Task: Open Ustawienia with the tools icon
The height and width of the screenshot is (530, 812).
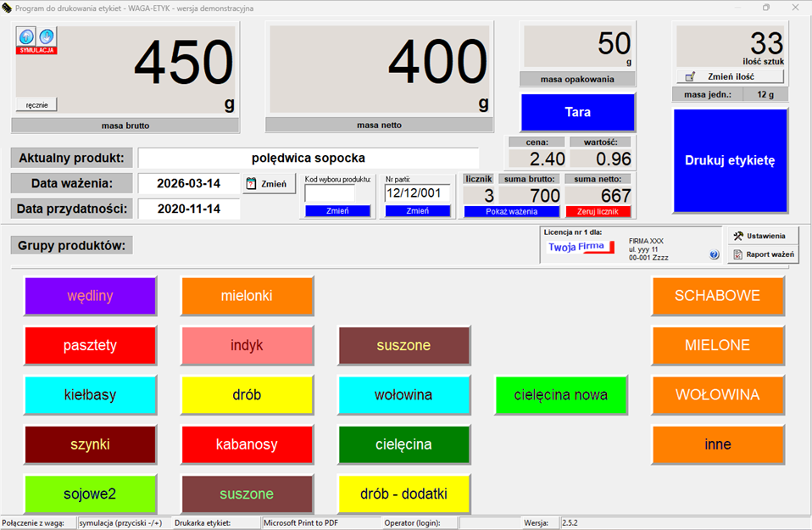Action: [762, 236]
